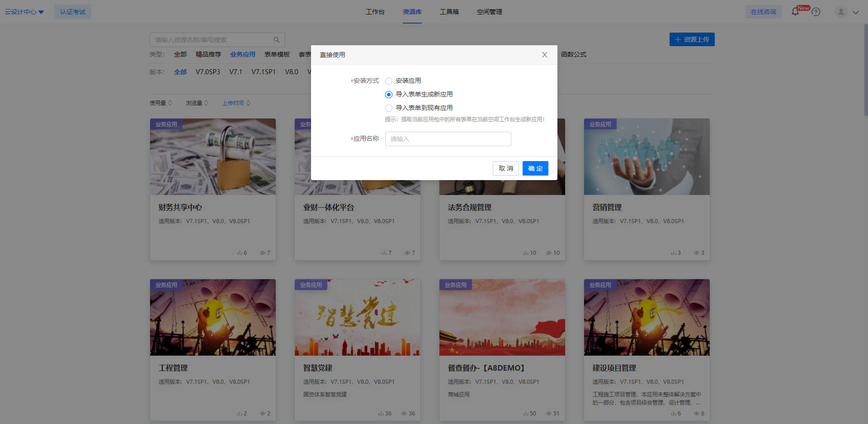868x424 pixels.
Task: Click view eye icon on 建设项目管理
Action: [696, 414]
